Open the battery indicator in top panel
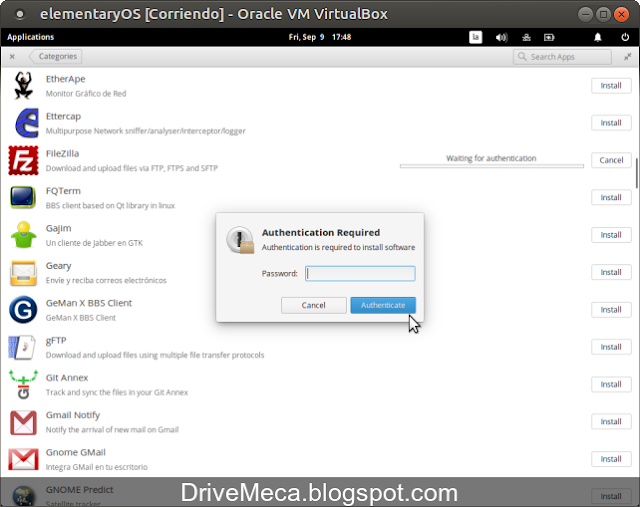 (x=549, y=38)
